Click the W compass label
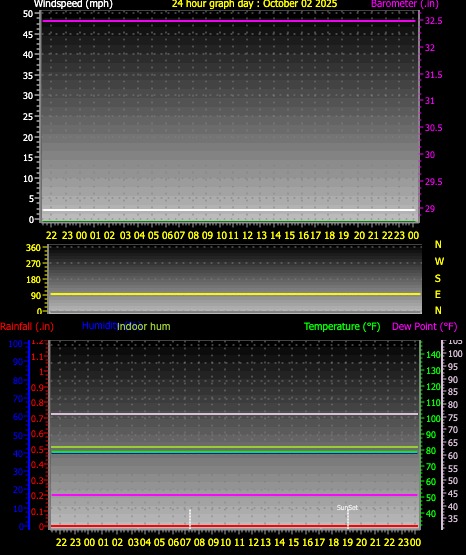Viewport: 466px width, 555px height. 439,262
